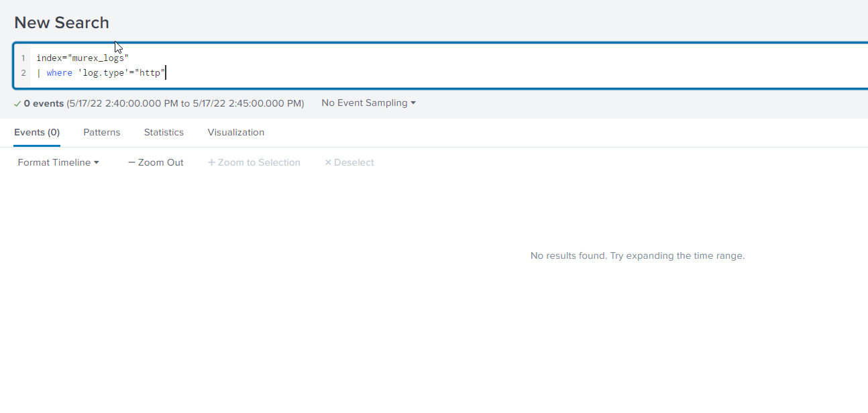868x413 pixels.
Task: Click the "http" string in the query
Action: point(150,73)
